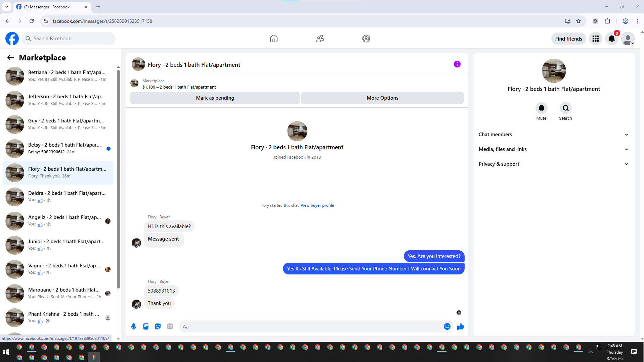
Task: Close the Messenger browser tab
Action: point(86,7)
